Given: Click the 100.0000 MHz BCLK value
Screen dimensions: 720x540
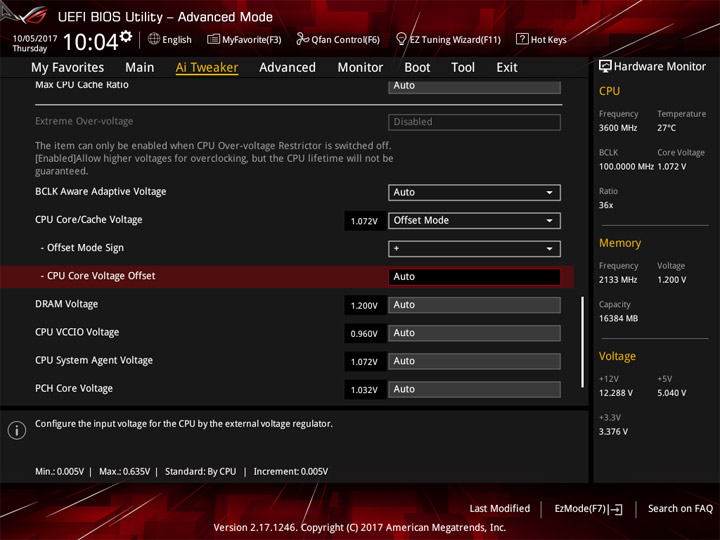Looking at the screenshot, I should [x=626, y=166].
